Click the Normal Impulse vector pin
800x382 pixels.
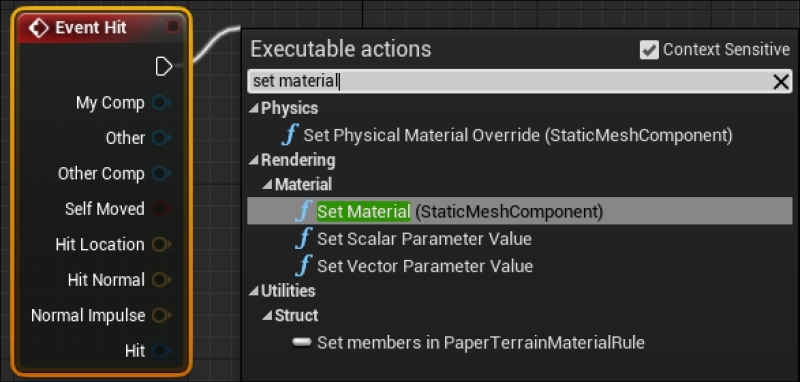(x=161, y=315)
